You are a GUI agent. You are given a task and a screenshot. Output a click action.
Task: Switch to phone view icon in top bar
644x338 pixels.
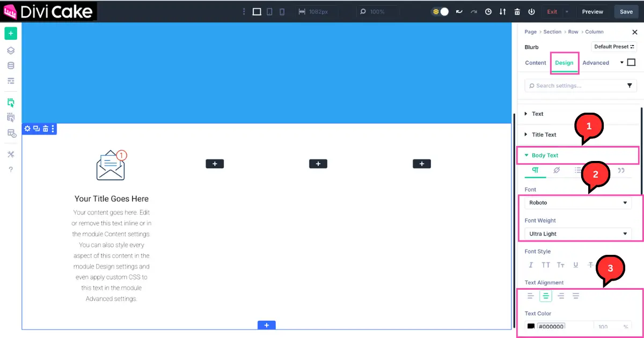point(282,12)
